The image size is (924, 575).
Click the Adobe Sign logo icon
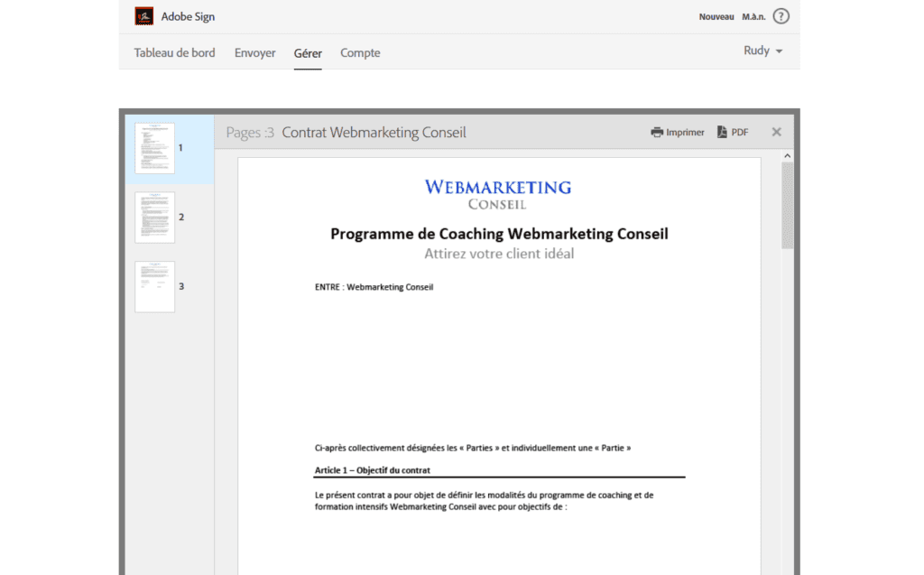pyautogui.click(x=143, y=16)
